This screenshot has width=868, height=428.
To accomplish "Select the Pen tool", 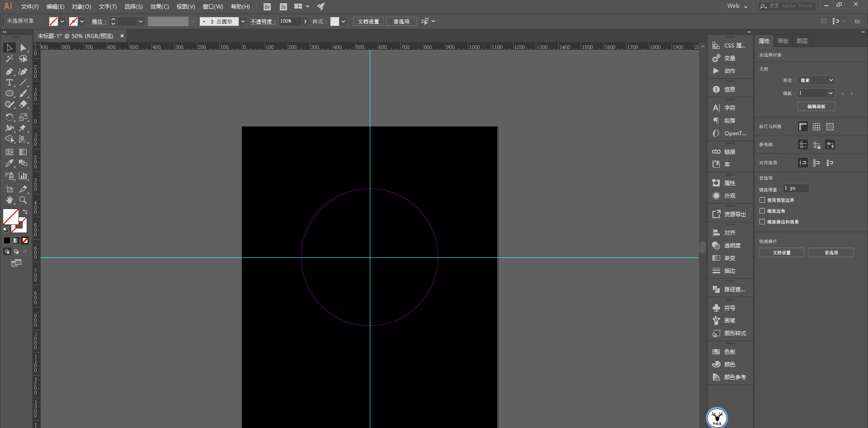I will pos(9,71).
